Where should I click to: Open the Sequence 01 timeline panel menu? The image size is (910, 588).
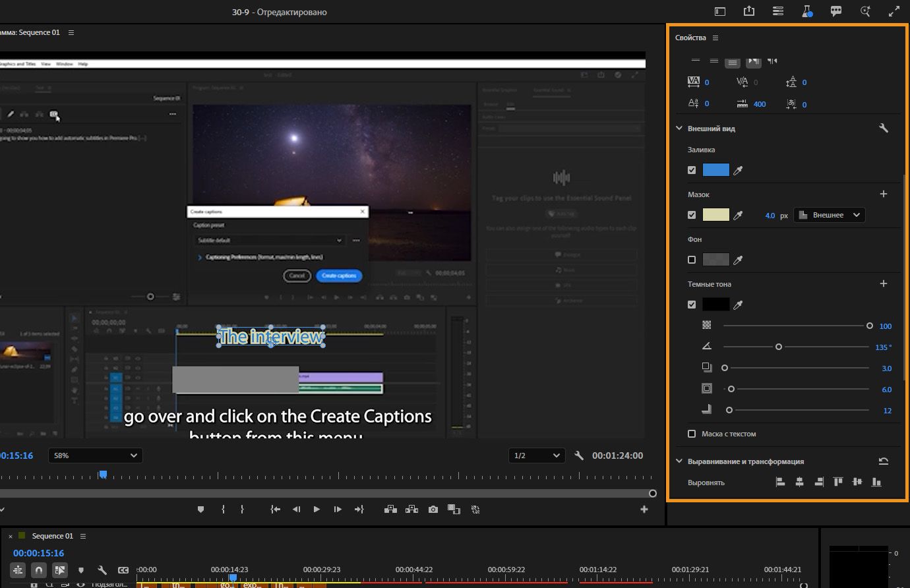pos(83,536)
